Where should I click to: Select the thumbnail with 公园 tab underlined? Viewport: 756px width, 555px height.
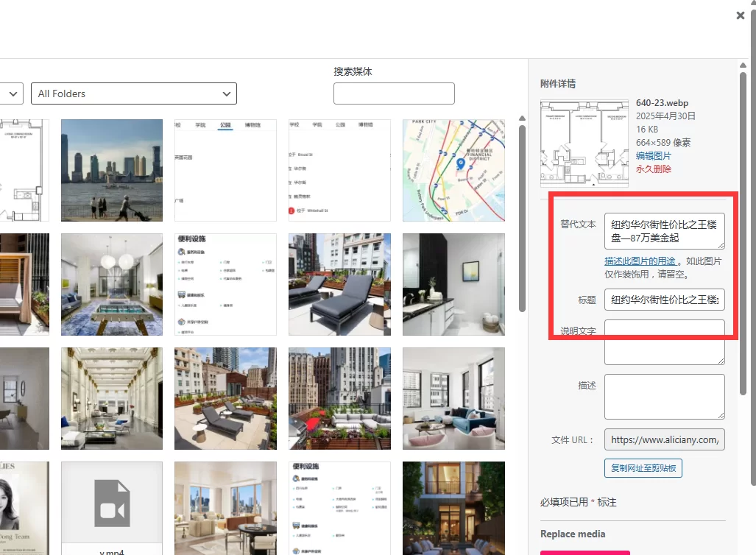tap(226, 170)
